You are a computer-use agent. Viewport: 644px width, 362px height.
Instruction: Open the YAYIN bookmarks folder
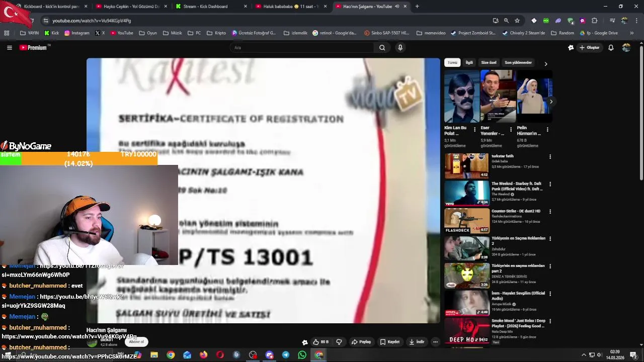point(30,33)
